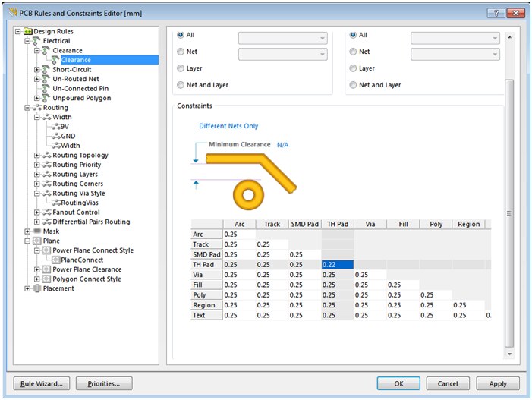Screen dimensions: 532x400
Task: Collapse the Width rule tree node
Action: pyautogui.click(x=36, y=118)
